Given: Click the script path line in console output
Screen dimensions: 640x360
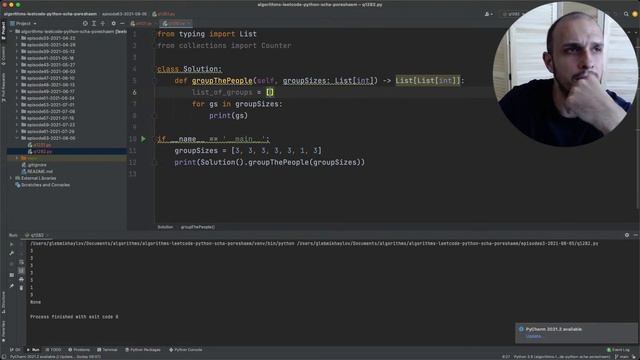Looking at the screenshot, I should 314,244.
